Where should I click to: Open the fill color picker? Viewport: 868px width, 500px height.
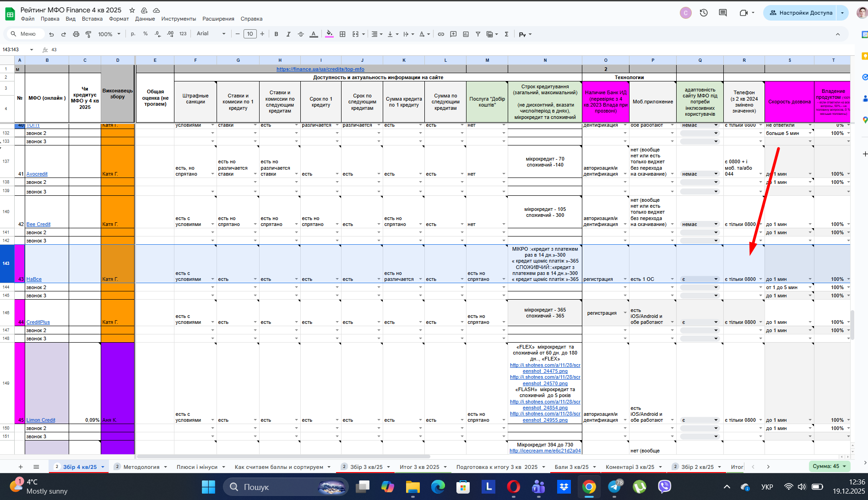[329, 34]
